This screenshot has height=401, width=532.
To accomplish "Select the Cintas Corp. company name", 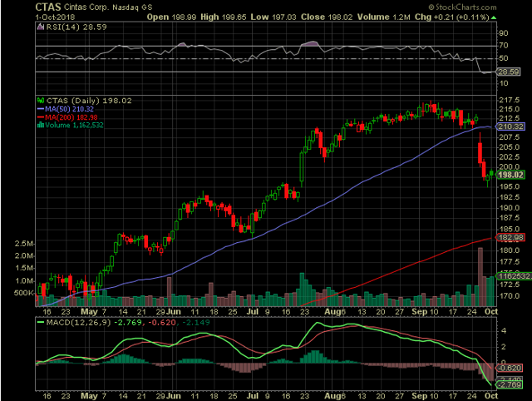I will pyautogui.click(x=86, y=7).
